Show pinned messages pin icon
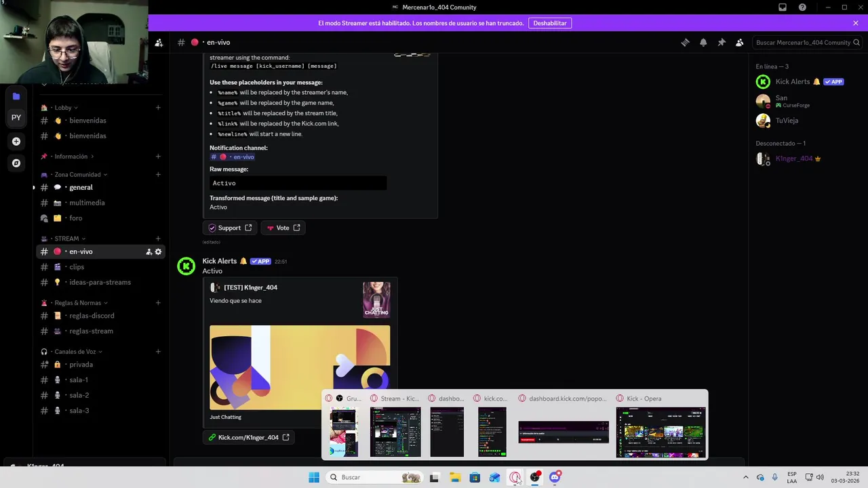The image size is (868, 488). [x=722, y=42]
